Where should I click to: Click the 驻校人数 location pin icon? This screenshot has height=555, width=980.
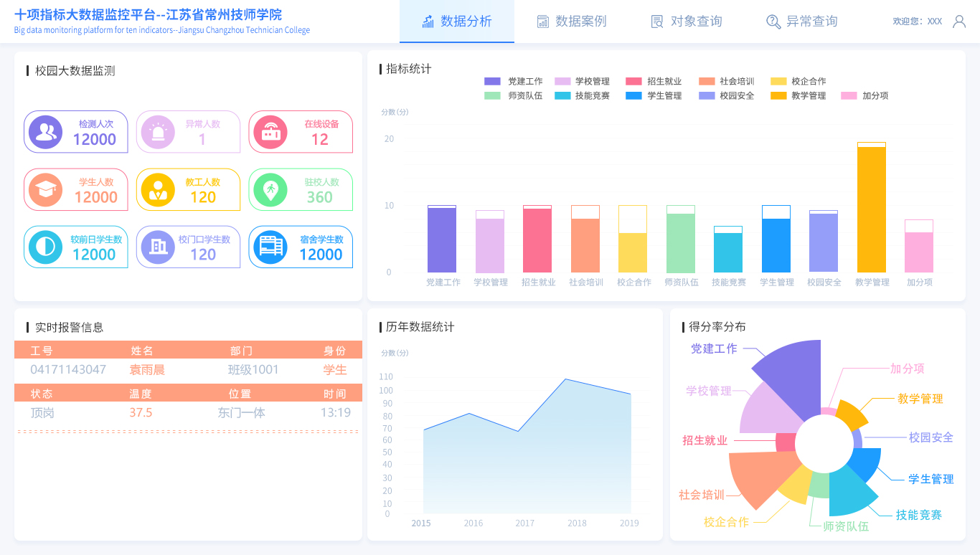click(270, 190)
